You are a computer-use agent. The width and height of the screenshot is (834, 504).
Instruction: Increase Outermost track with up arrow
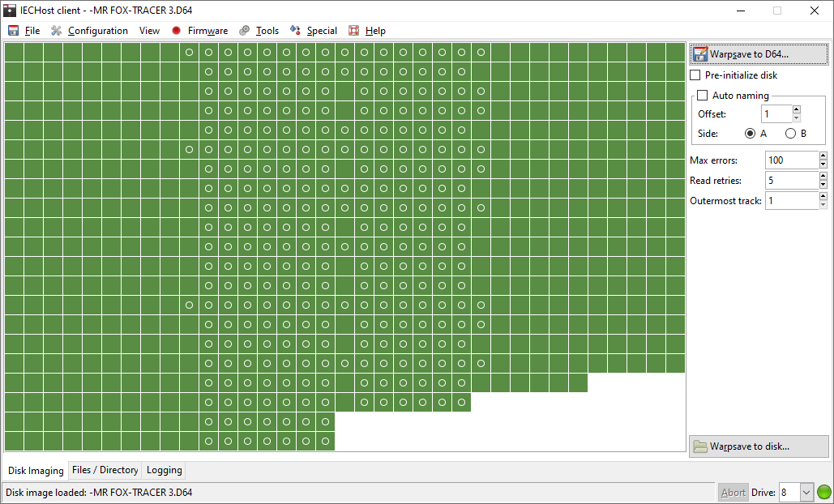(x=823, y=197)
